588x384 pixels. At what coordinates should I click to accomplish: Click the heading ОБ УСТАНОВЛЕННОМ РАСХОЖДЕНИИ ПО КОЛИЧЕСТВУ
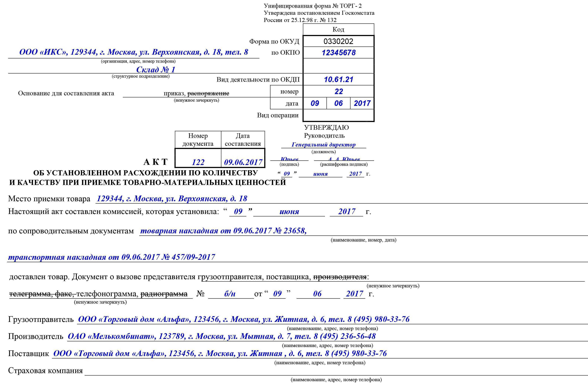pos(146,173)
